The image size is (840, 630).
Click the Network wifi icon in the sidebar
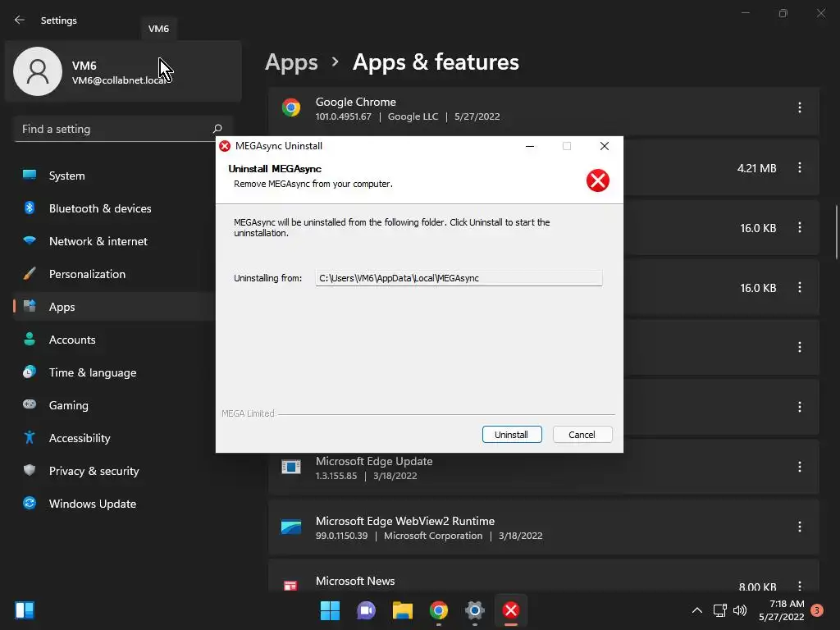tap(30, 240)
